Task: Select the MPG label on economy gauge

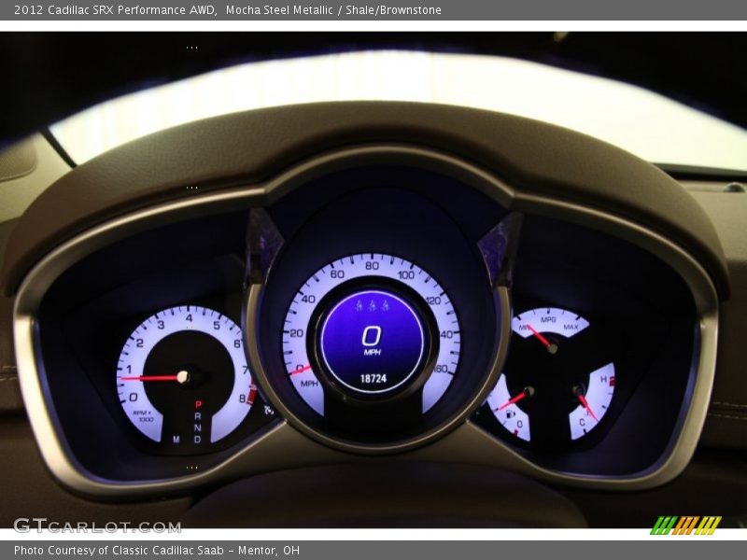Action: [548, 319]
